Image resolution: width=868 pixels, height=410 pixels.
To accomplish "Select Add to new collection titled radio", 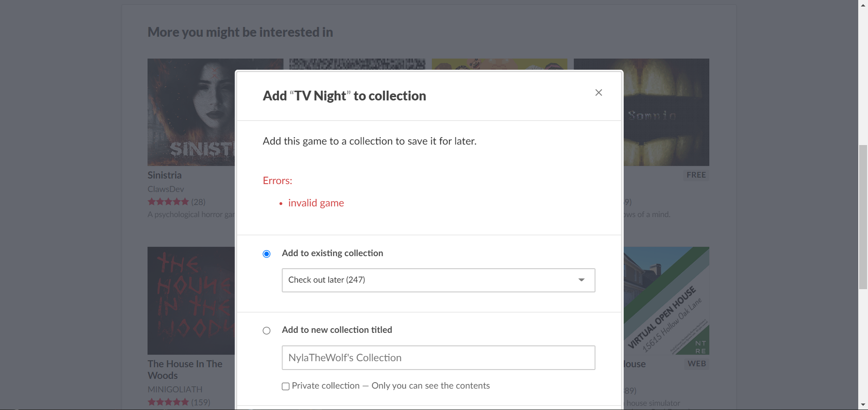I will click(x=267, y=331).
